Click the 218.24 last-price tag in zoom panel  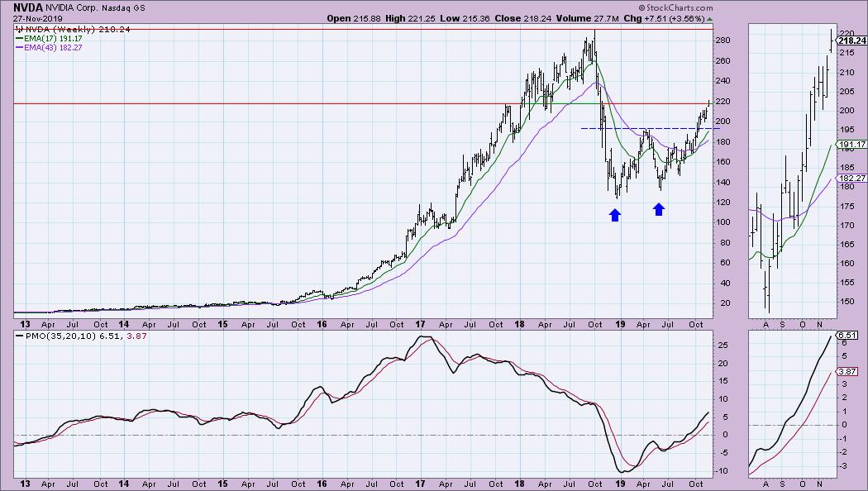[852, 41]
